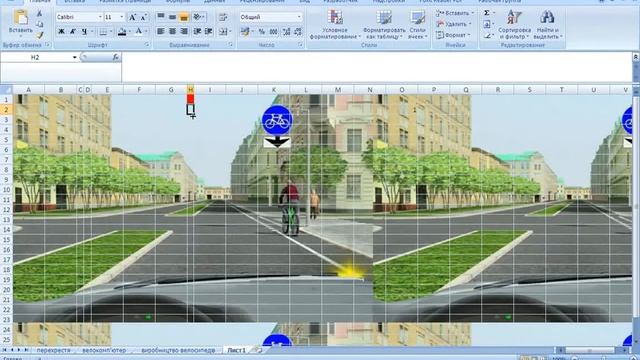The height and width of the screenshot is (360, 640).
Task: Click column K header
Action: pyautogui.click(x=273, y=90)
